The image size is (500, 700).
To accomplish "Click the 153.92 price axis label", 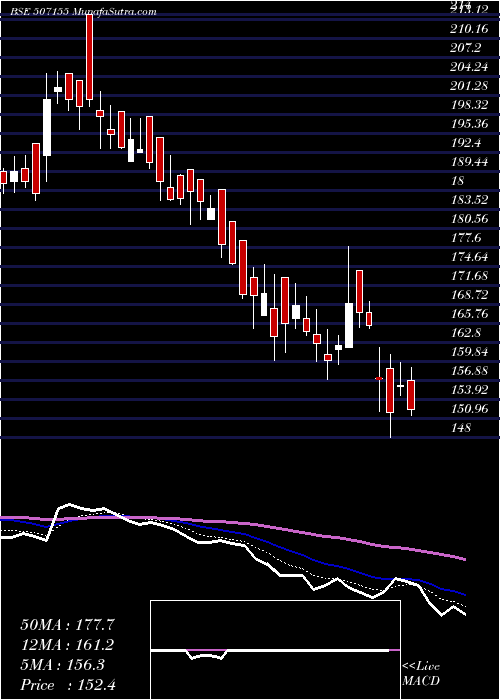I will click(x=470, y=390).
